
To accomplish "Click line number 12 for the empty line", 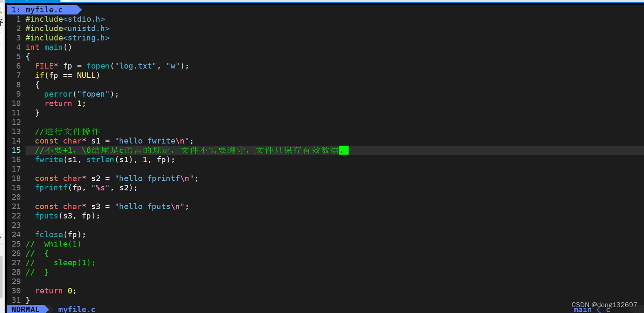I will (16, 122).
